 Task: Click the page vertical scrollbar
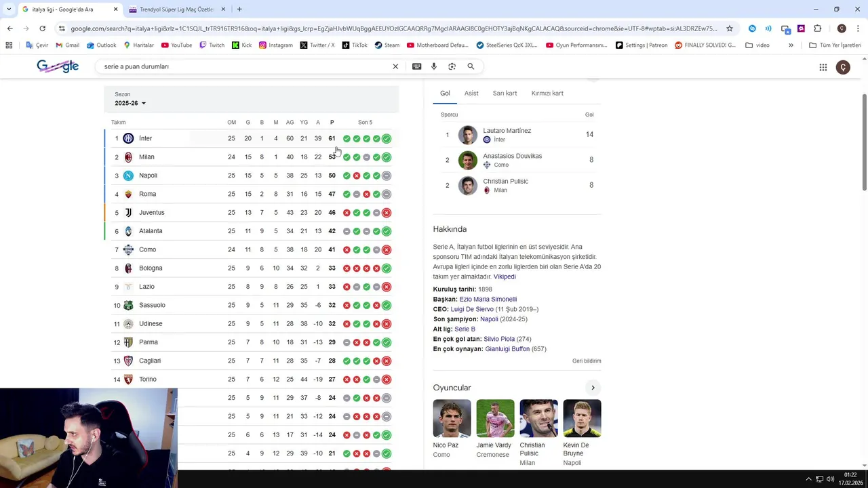[864, 142]
